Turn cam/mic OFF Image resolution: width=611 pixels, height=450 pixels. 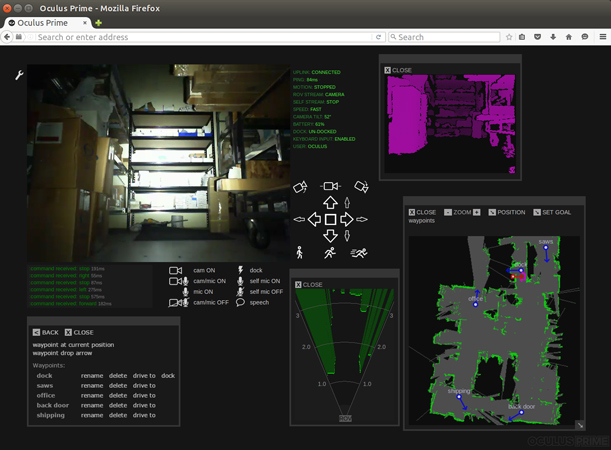pos(211,302)
